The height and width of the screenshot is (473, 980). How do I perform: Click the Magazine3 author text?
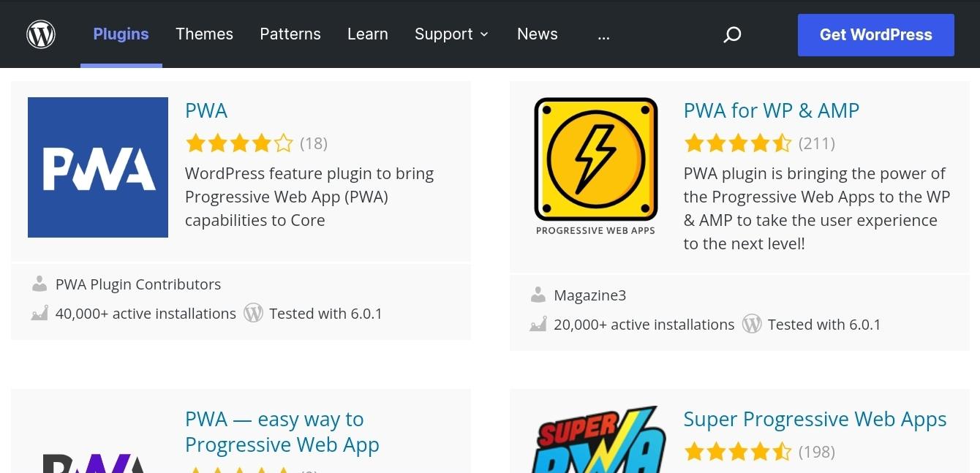[x=590, y=295]
